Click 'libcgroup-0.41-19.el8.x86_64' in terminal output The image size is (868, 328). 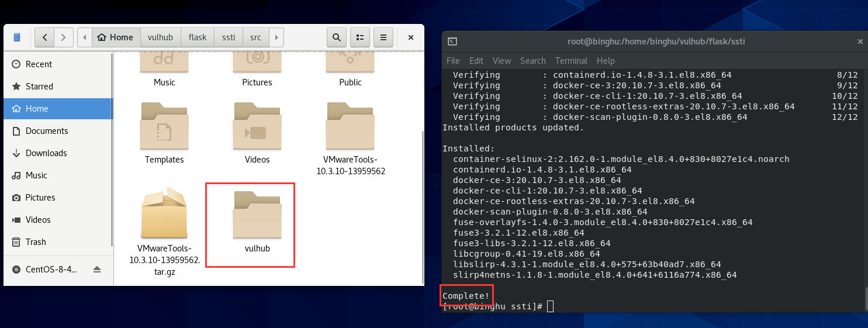(527, 254)
